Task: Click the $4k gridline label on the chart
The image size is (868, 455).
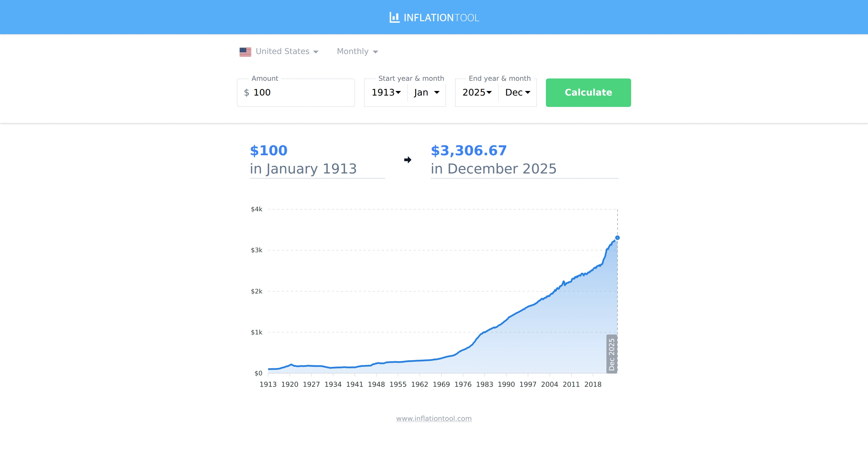Action: 257,209
